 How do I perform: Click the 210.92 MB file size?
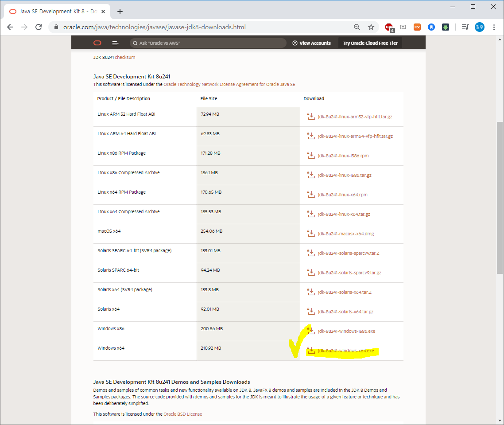(211, 348)
